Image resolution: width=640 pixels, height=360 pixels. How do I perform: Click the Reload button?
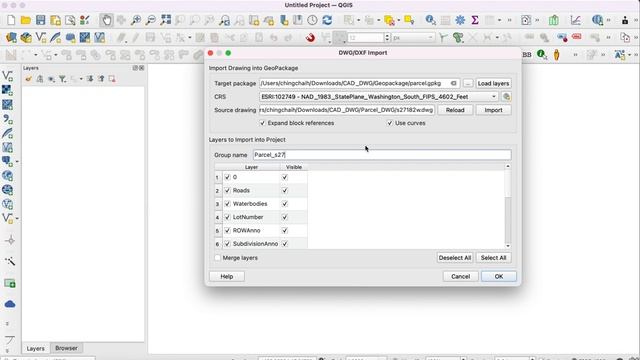pyautogui.click(x=455, y=110)
